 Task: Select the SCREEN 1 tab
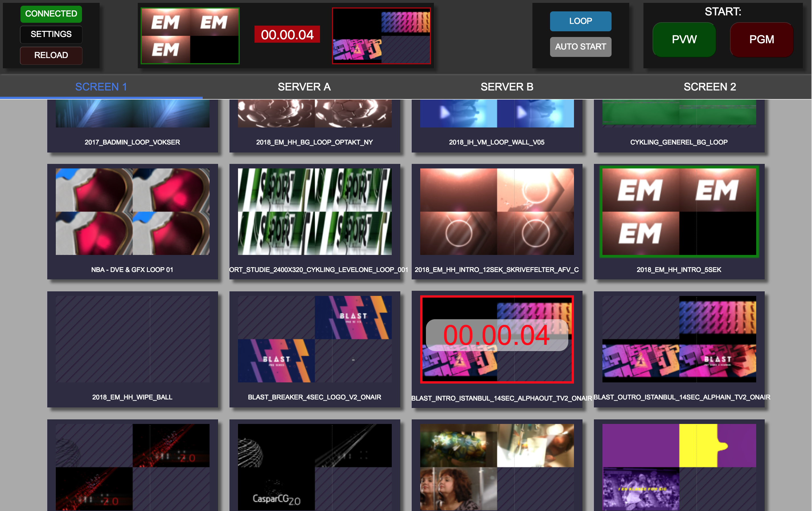(101, 86)
